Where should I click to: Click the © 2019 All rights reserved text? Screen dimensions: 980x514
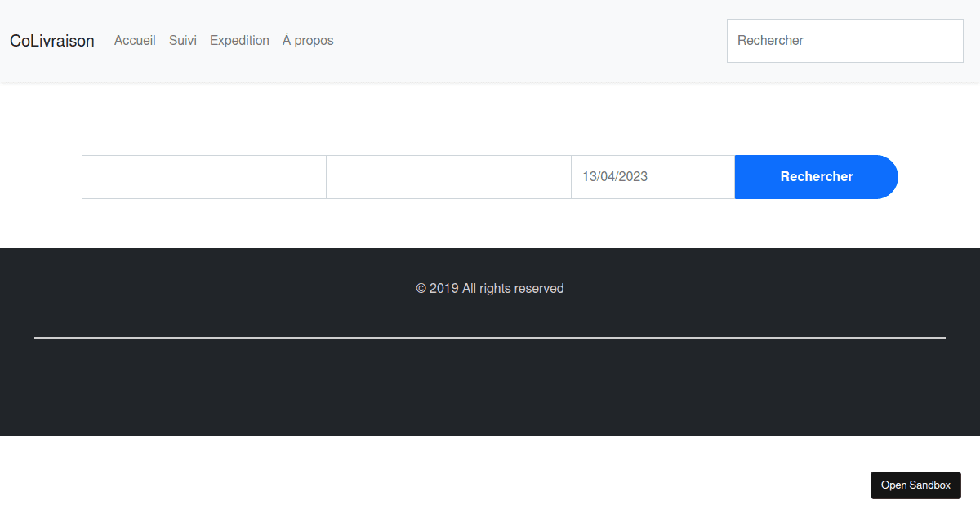pos(490,289)
